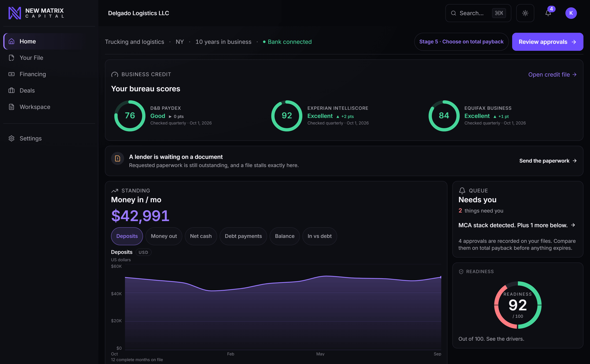Click the Business Credit gauge icon
590x364 pixels.
(x=115, y=74)
